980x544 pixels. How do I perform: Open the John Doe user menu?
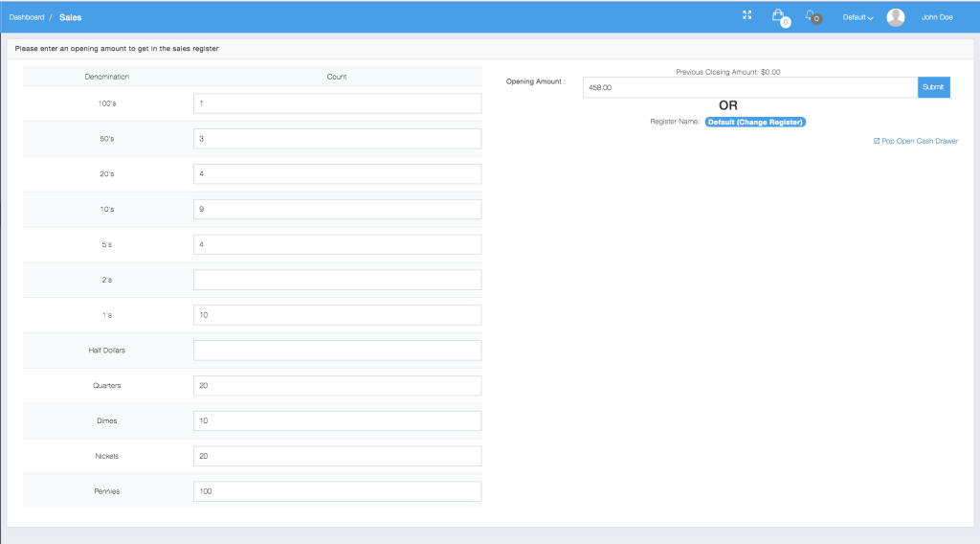point(936,17)
